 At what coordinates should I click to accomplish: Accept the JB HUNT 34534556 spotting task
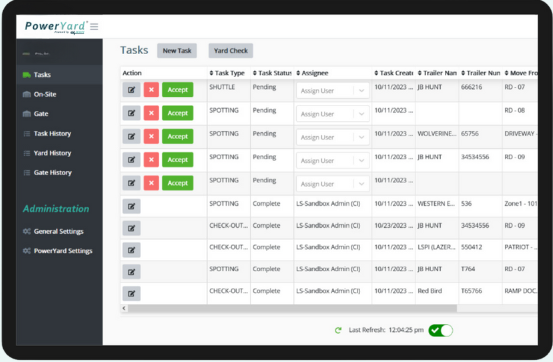click(178, 159)
